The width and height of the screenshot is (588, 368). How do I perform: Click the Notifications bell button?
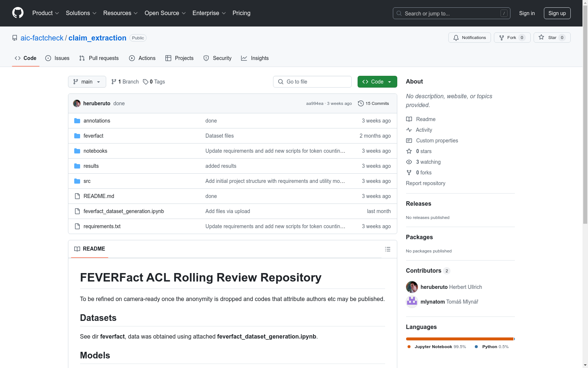point(470,38)
